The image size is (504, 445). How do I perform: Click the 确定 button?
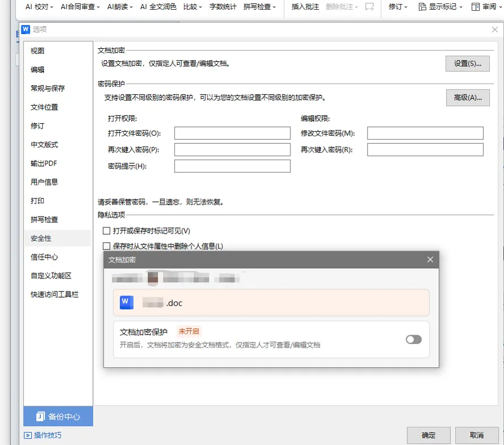(x=428, y=435)
